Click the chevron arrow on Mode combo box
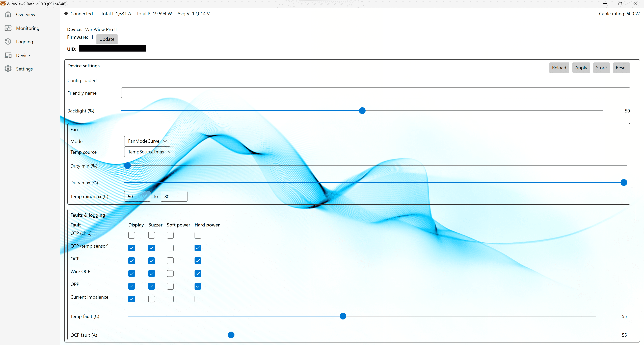Viewport: 644px width, 345px height. 165,141
